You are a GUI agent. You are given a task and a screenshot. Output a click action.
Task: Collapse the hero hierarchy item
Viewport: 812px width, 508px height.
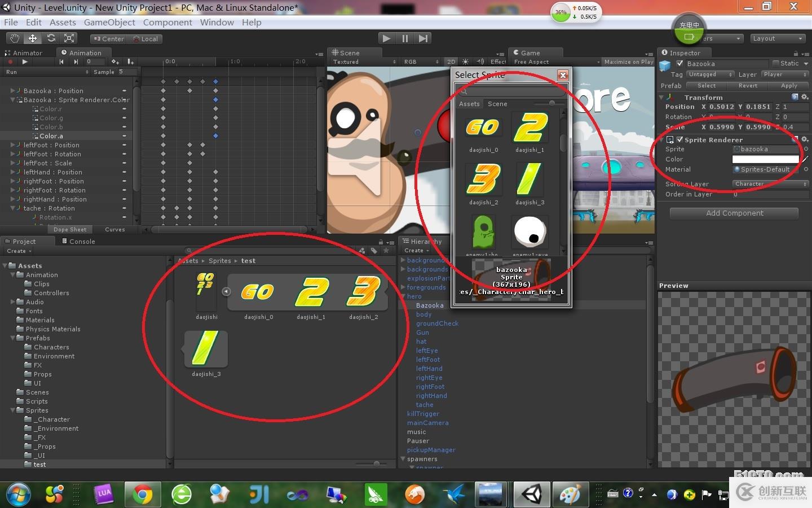tap(403, 296)
